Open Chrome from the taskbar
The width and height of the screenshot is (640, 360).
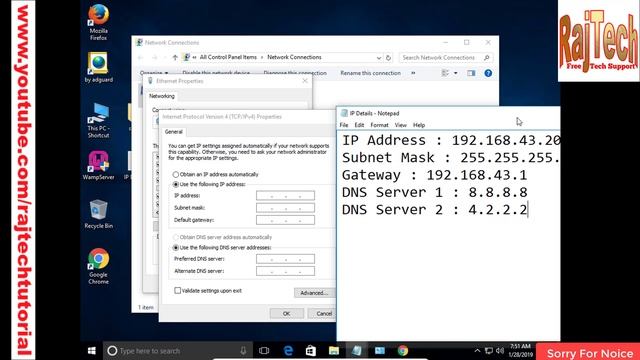403,351
